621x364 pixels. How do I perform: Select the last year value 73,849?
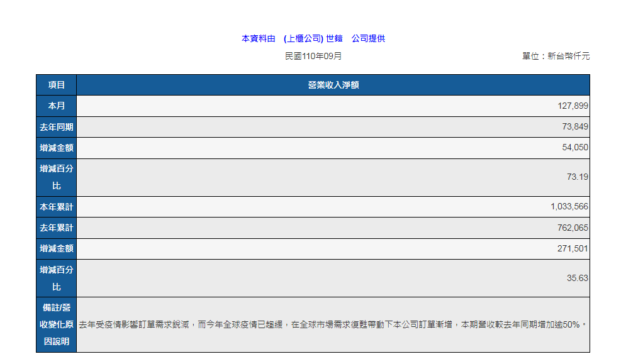click(575, 127)
